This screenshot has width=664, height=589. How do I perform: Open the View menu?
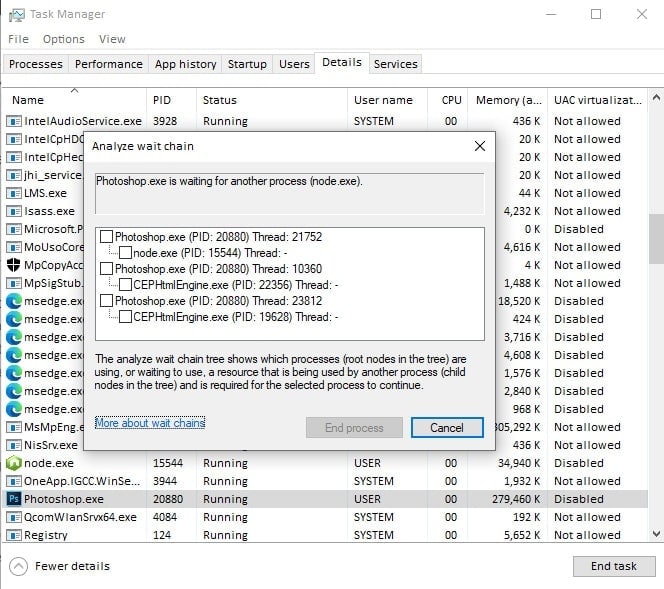(112, 39)
